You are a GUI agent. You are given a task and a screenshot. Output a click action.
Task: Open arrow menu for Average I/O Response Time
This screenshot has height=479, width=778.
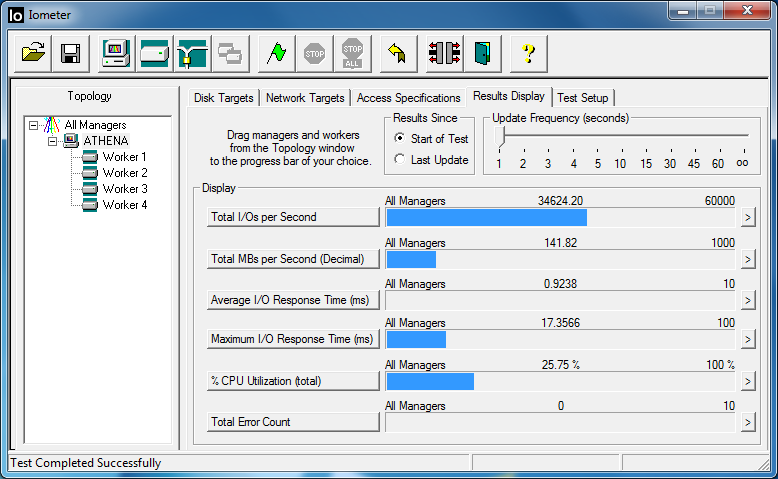pos(748,300)
